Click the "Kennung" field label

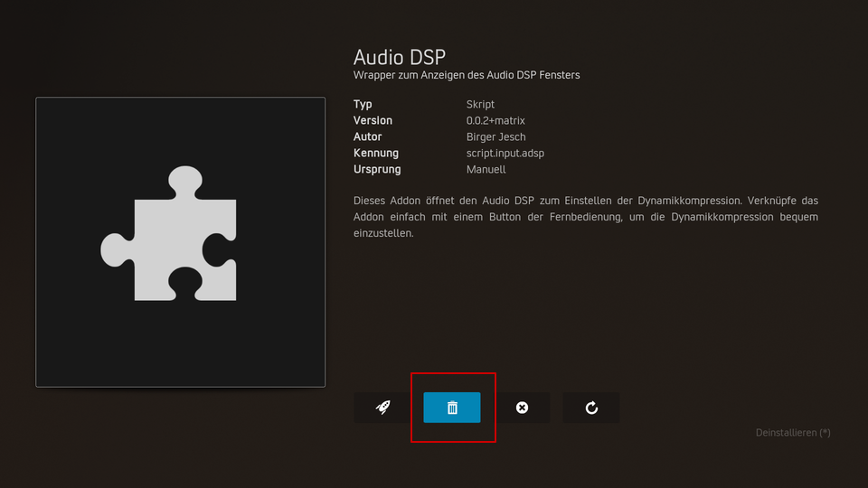click(x=376, y=154)
